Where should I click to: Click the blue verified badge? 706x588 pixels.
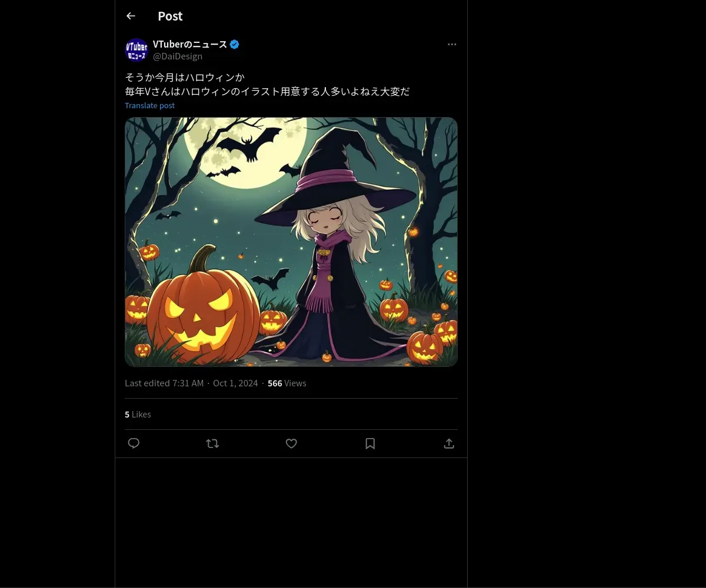pos(234,44)
